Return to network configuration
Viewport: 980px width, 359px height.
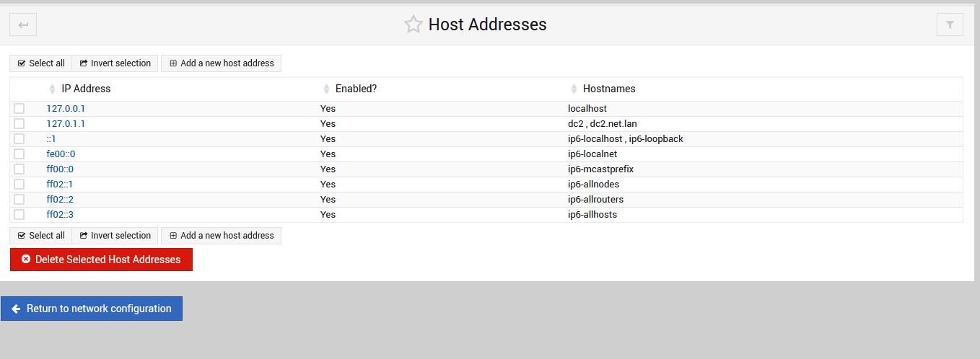pos(92,309)
